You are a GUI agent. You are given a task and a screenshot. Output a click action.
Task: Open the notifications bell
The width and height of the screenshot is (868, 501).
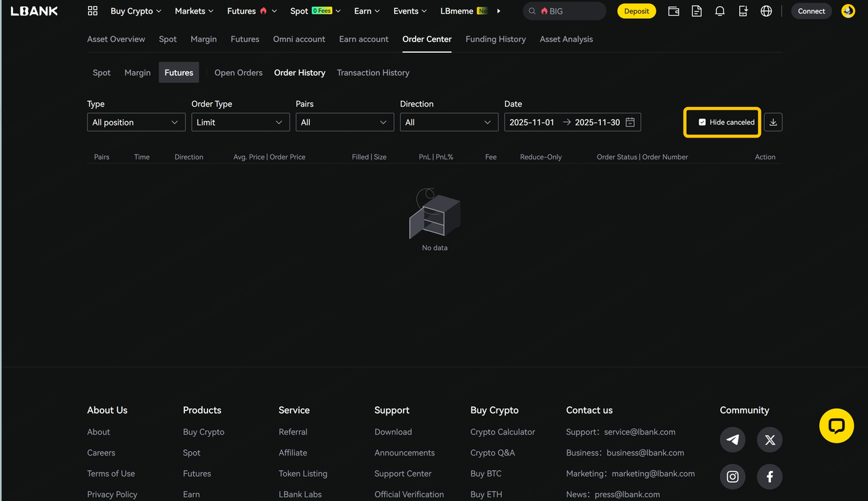[x=720, y=11]
